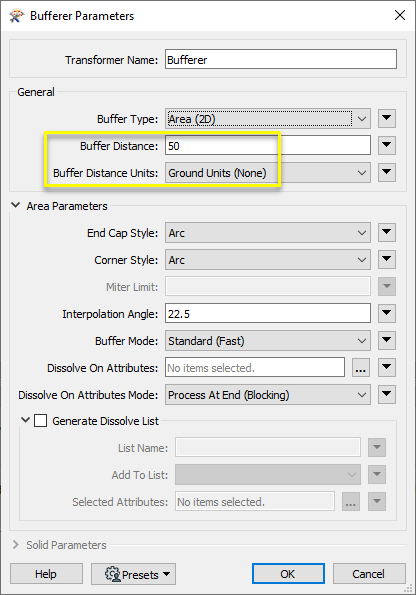Image resolution: width=416 pixels, height=595 pixels.
Task: Open the value menu arrow beside Buffer Type
Action: coord(387,118)
